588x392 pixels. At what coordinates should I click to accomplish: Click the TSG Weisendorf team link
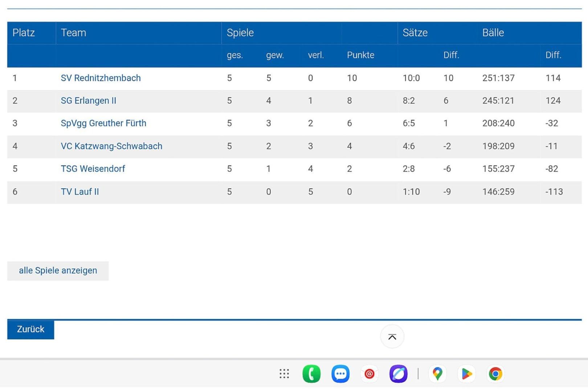click(93, 169)
